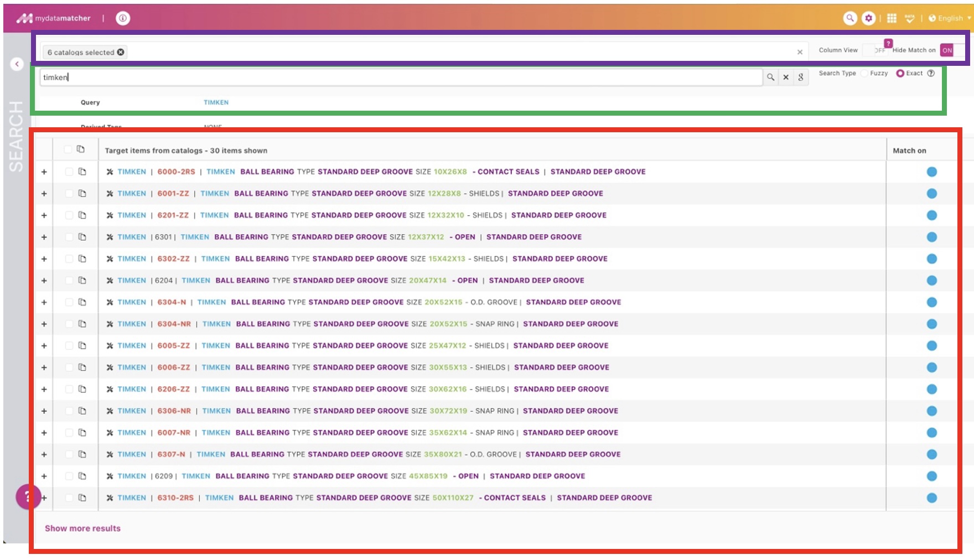Viewport: 974px width, 560px height.
Task: Copy the 6000-2RS row
Action: (x=82, y=172)
